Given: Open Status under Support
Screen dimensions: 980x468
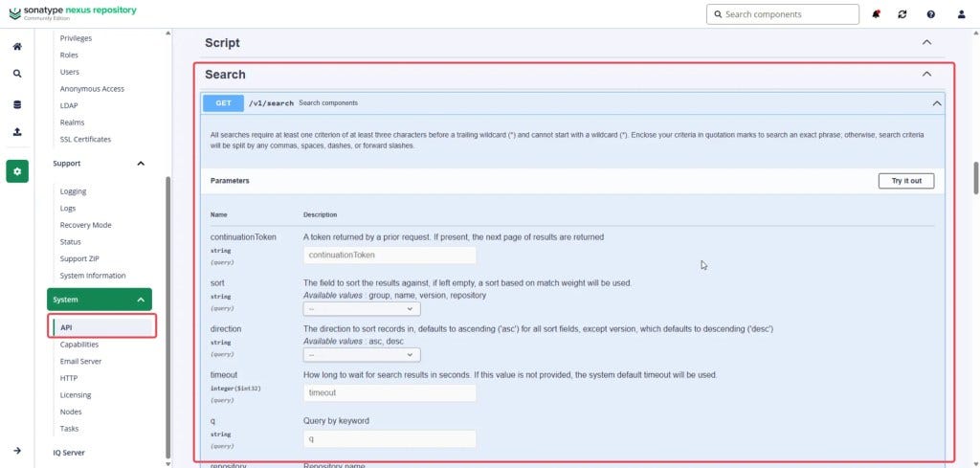Looking at the screenshot, I should 71,242.
